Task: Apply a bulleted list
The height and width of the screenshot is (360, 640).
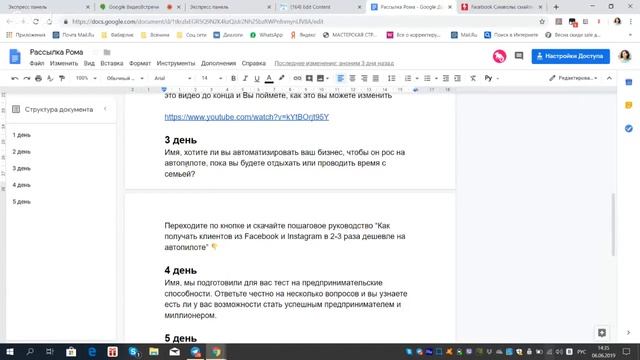Action: pos(427,78)
